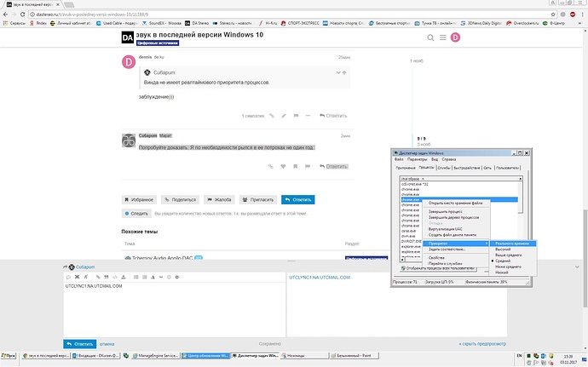Flag Сибарит's post
Screen dimensions: 588x367
308,166
